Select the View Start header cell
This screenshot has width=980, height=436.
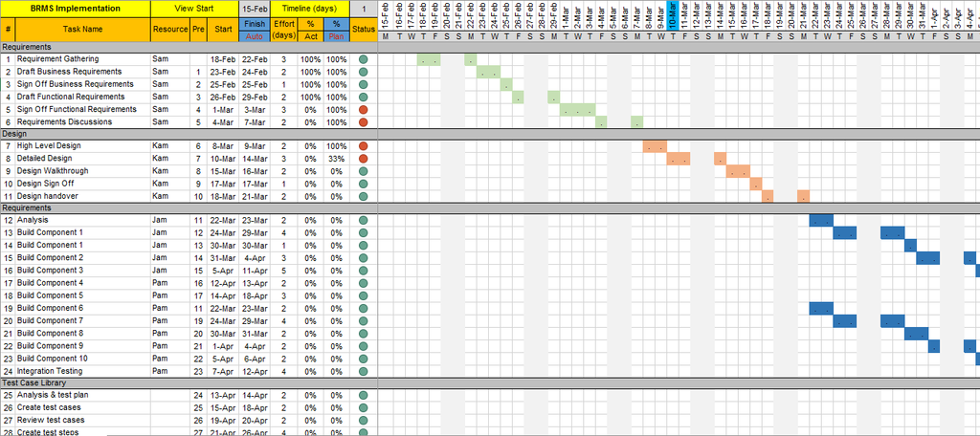194,9
